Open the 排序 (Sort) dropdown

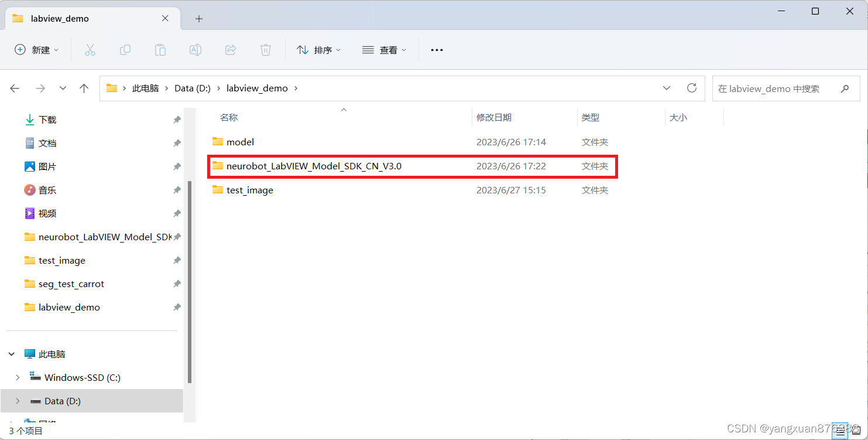[x=319, y=50]
